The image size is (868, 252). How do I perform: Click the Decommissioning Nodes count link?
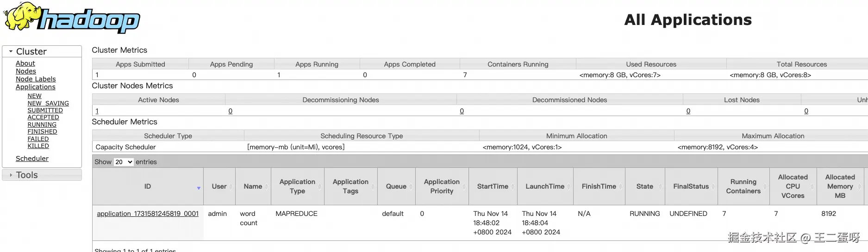pos(231,111)
